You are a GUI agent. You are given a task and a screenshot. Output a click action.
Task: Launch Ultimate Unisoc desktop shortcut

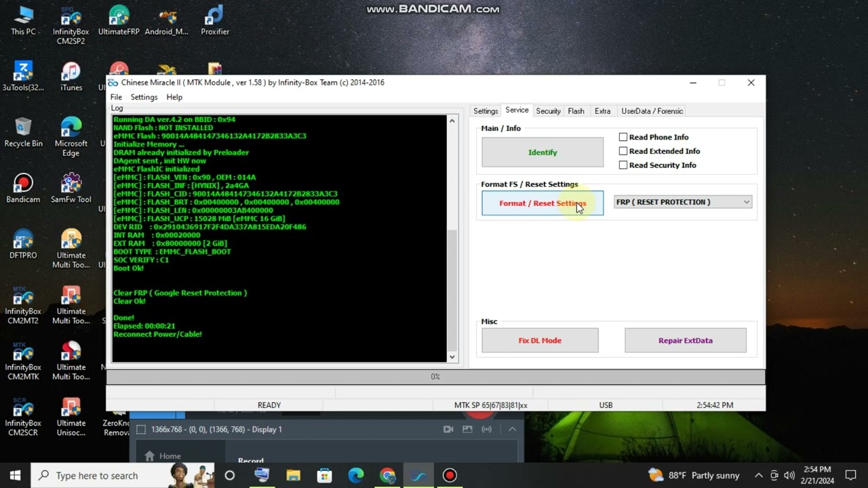click(71, 417)
